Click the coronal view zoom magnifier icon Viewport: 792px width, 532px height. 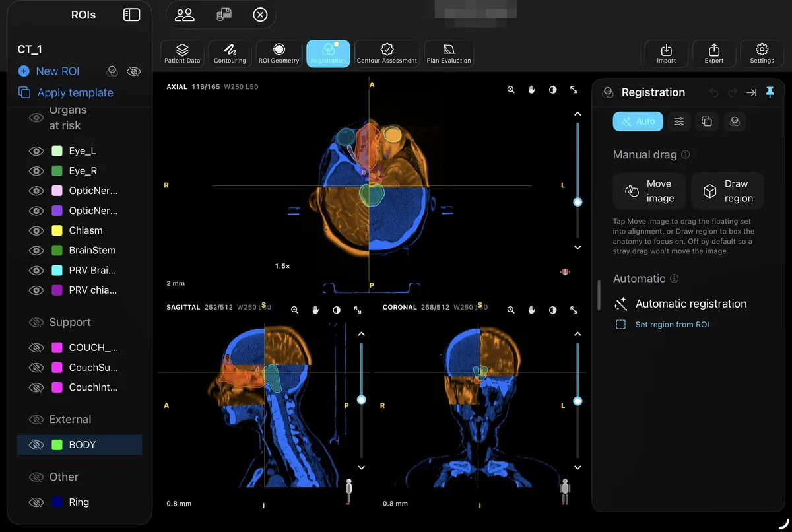(511, 310)
